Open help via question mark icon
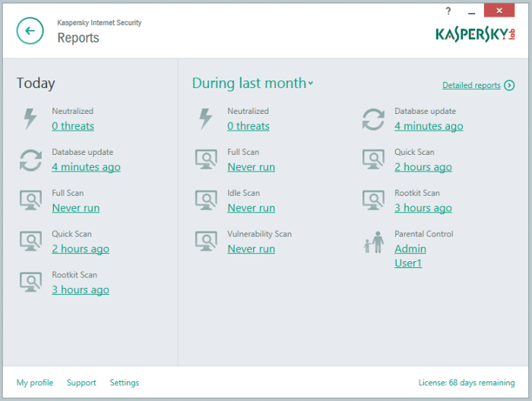 tap(448, 11)
